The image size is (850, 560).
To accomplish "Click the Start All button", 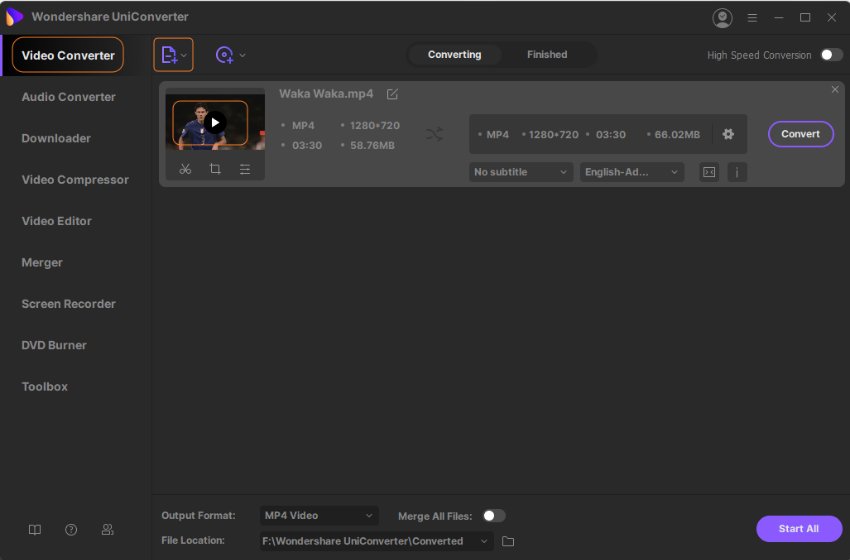I will click(x=799, y=529).
